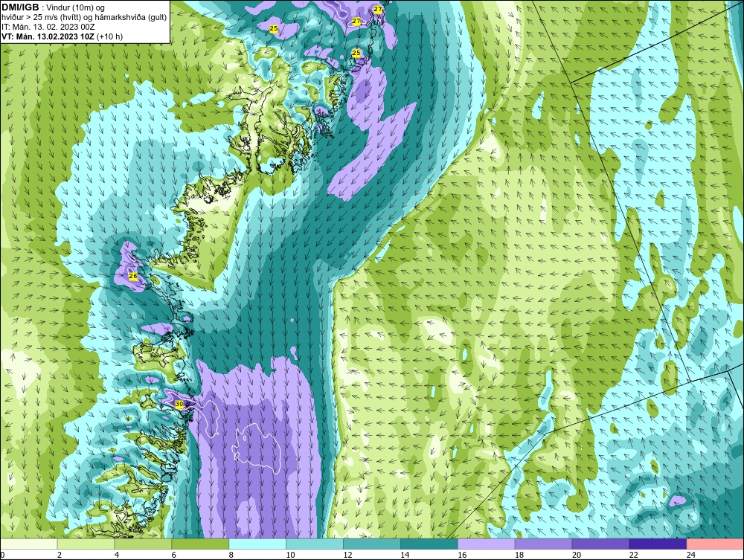Viewport: 744px width, 560px height.
Task: Select the 4–6 m/s green legend swatch
Action: 143,544
